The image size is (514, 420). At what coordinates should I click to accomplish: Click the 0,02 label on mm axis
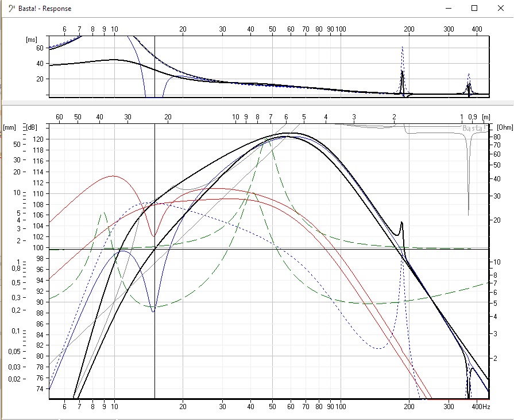click(x=14, y=379)
